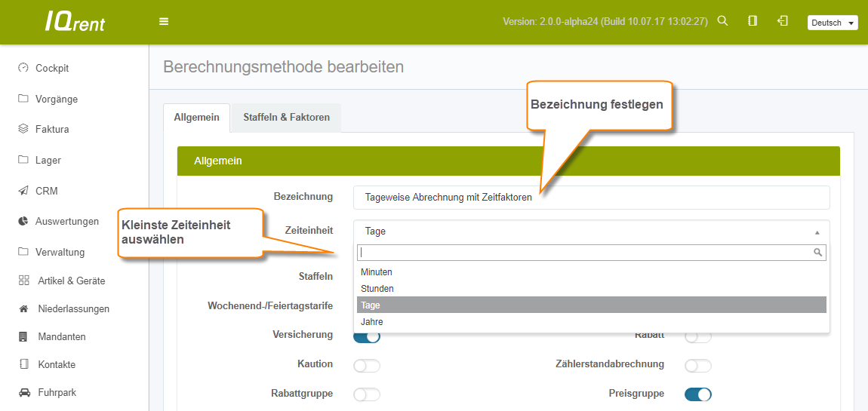
Task: Click the Niederlassungen home icon
Action: coord(23,308)
